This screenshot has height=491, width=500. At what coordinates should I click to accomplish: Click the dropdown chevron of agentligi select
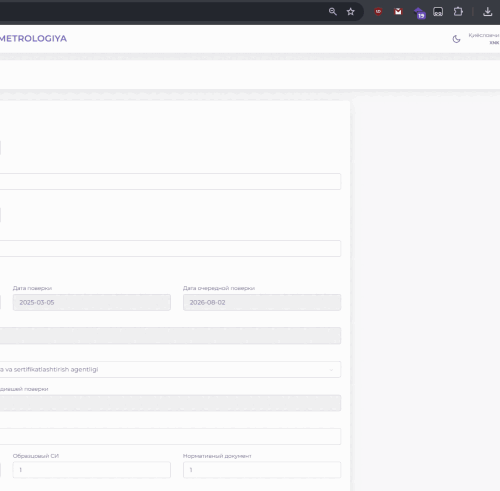point(331,370)
